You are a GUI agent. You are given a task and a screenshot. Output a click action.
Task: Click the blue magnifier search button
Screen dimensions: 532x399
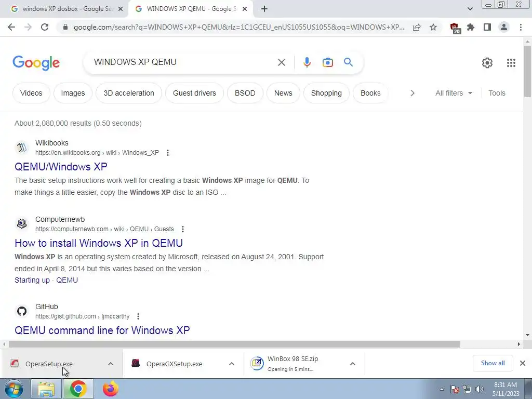pos(349,62)
